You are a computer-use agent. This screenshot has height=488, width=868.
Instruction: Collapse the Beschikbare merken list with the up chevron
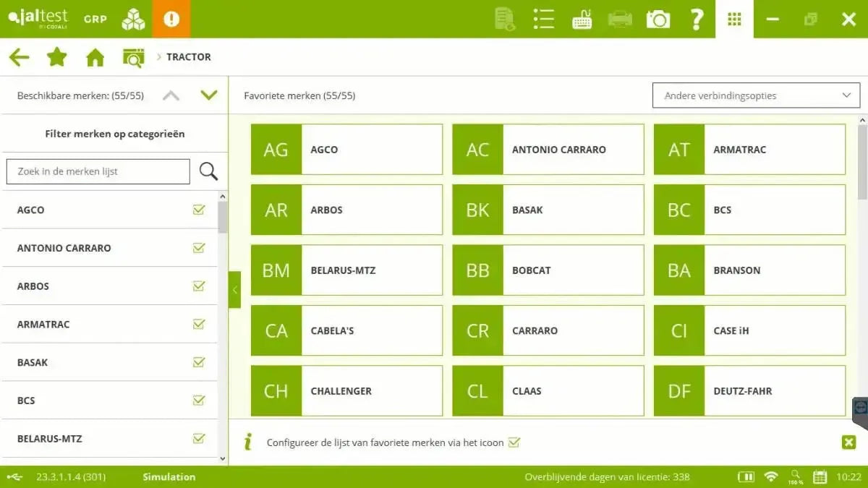(x=171, y=94)
